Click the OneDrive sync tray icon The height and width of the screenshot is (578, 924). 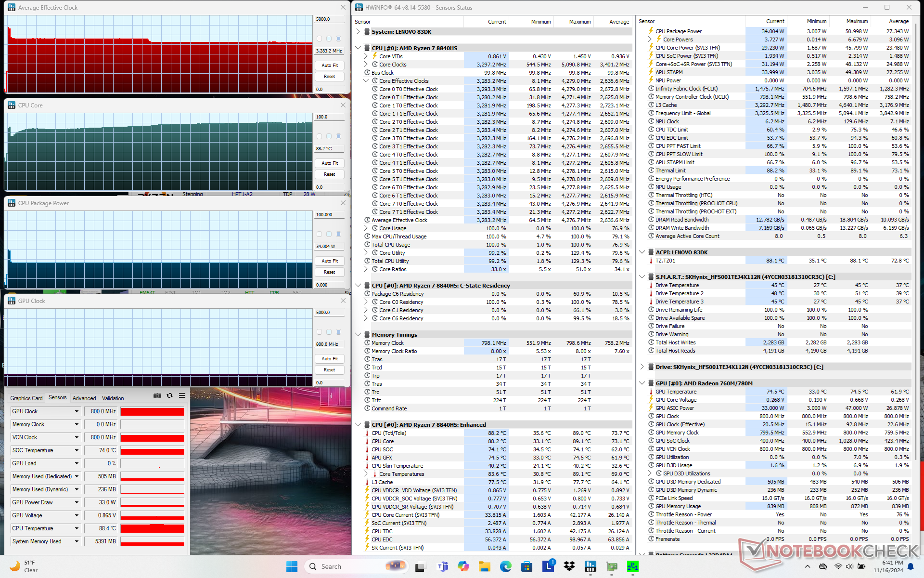pyautogui.click(x=823, y=566)
